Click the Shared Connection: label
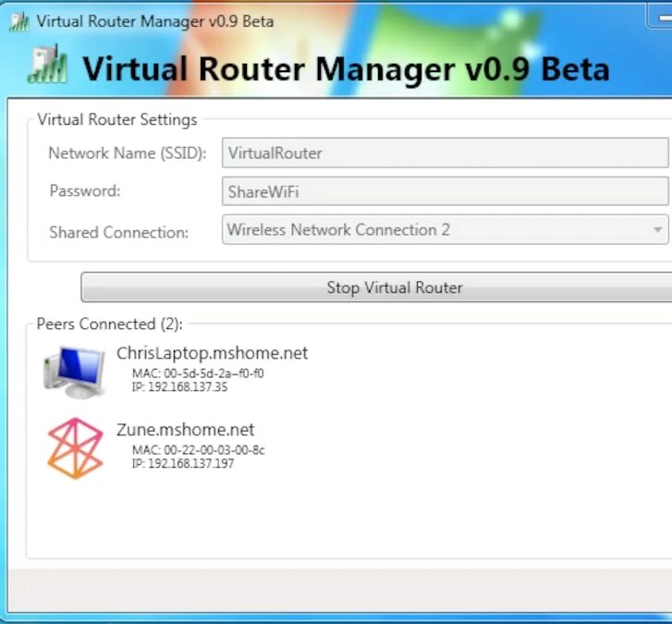This screenshot has height=624, width=672. [x=118, y=232]
